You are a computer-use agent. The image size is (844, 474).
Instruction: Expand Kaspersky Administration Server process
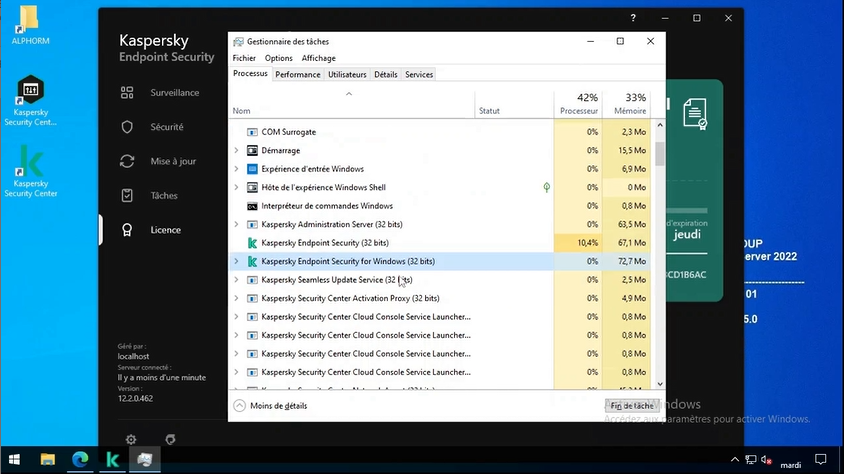pyautogui.click(x=236, y=225)
